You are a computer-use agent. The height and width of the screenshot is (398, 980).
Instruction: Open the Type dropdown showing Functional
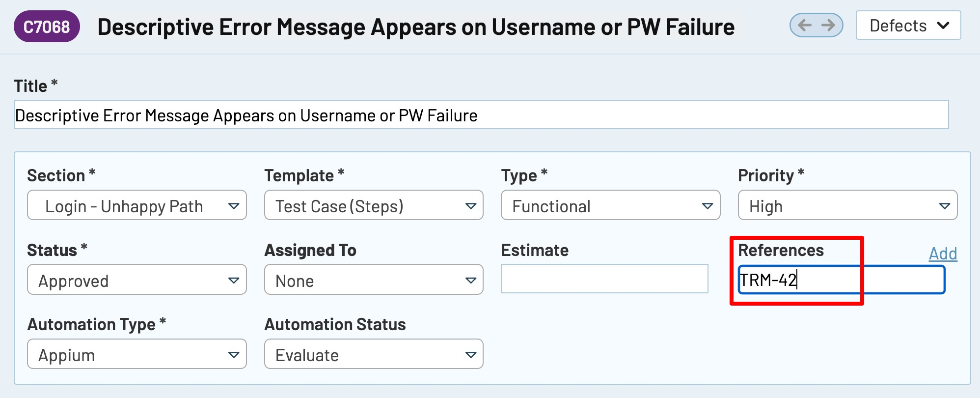610,205
